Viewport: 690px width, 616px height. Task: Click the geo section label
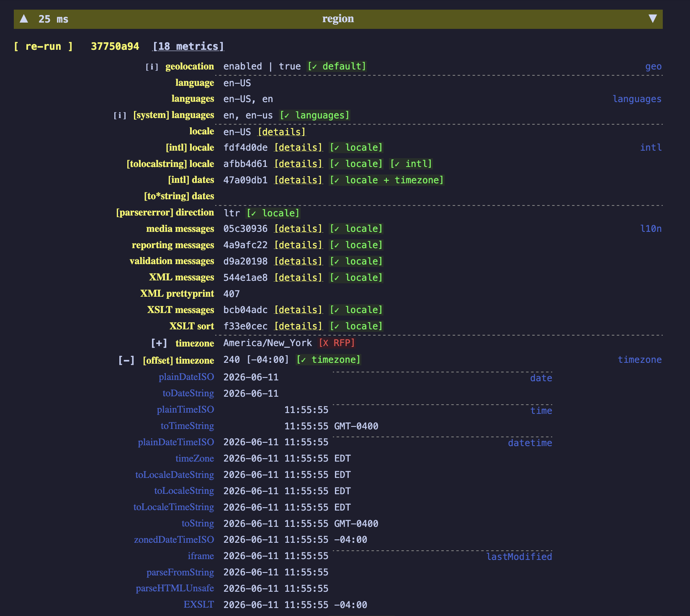[x=653, y=67]
